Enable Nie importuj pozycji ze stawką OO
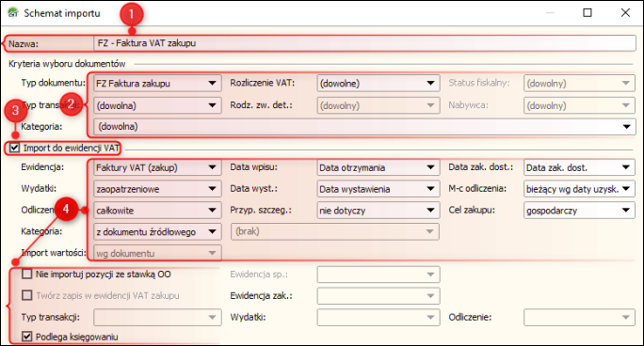Screen dimensions: 644x346 (26, 274)
